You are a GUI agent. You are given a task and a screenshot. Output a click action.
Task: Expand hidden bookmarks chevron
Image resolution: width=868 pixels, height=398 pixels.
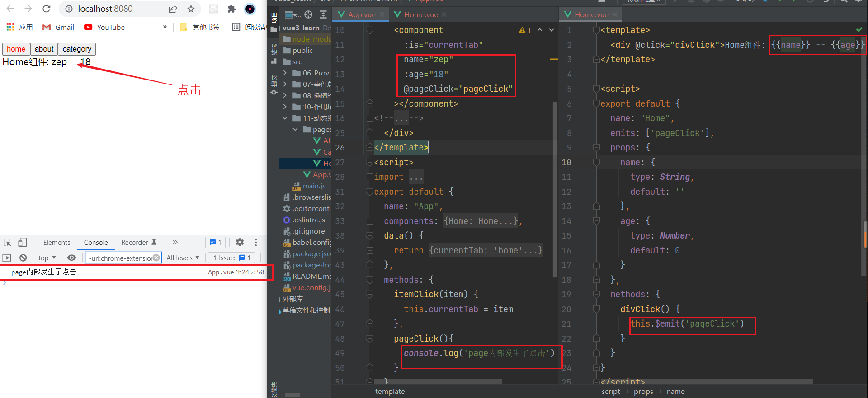165,27
